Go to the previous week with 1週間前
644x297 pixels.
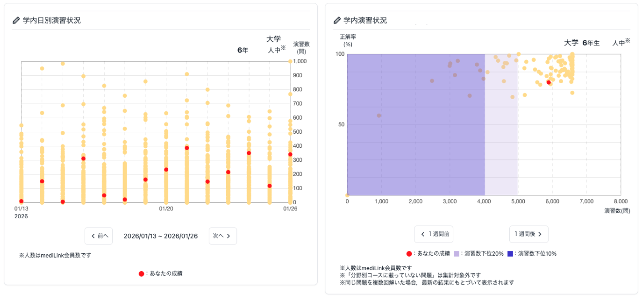click(x=434, y=234)
